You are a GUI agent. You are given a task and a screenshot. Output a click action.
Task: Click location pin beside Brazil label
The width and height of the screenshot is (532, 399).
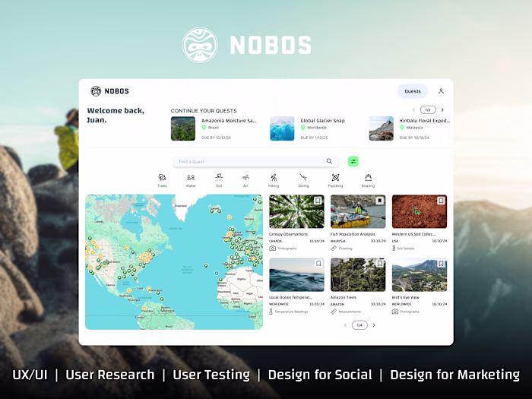tap(204, 128)
